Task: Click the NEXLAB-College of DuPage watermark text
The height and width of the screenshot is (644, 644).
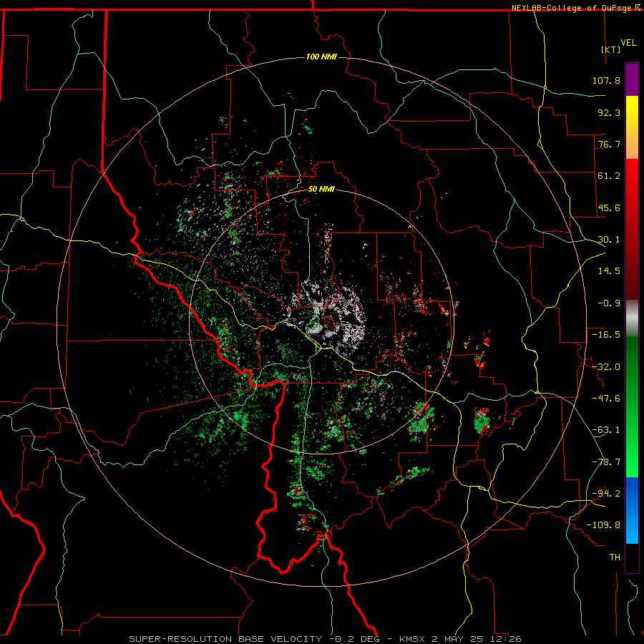Action: pos(577,8)
